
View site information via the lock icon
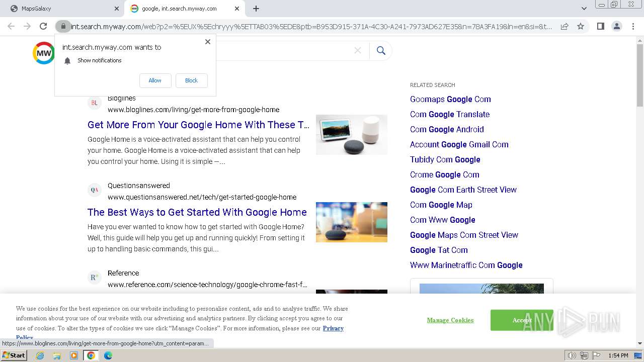coord(63,26)
